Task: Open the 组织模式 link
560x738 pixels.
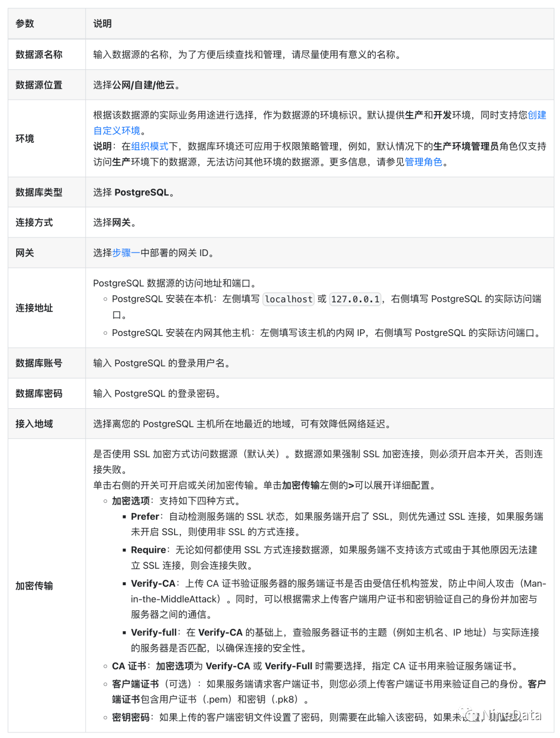Action: tap(150, 146)
